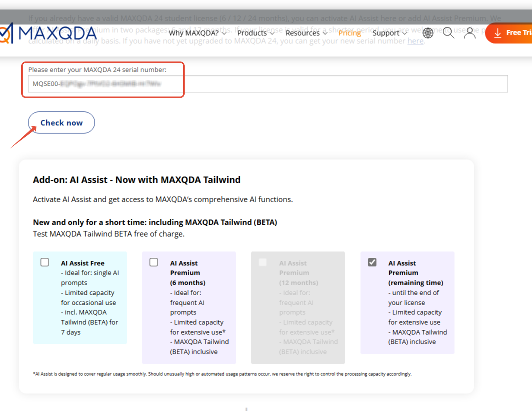This screenshot has height=411, width=532.
Task: Click the "Please enter your MAXQDA 24 serial number:" label
Action: 98,70
